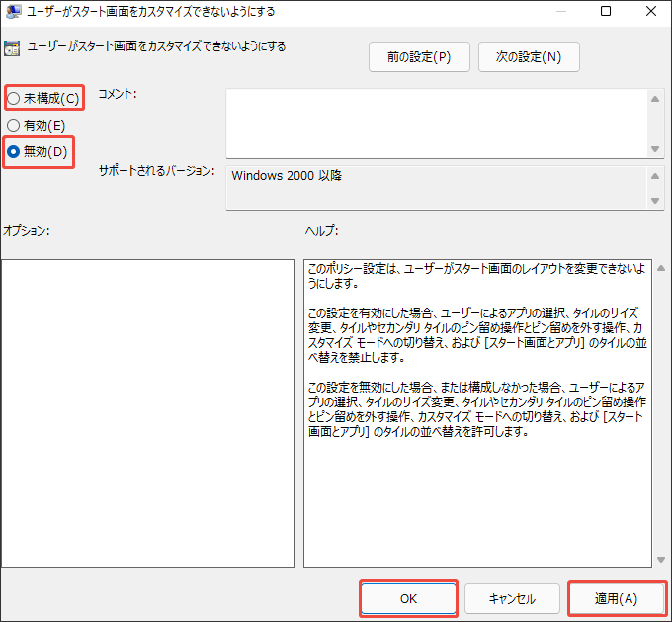The width and height of the screenshot is (672, 622).
Task: Confirm with the OK button
Action: 408,598
